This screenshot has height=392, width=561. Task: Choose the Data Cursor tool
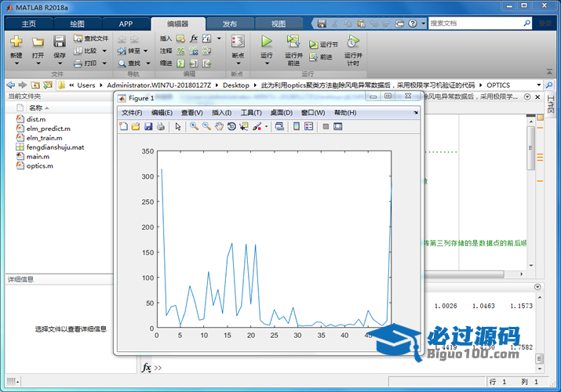pos(244,126)
